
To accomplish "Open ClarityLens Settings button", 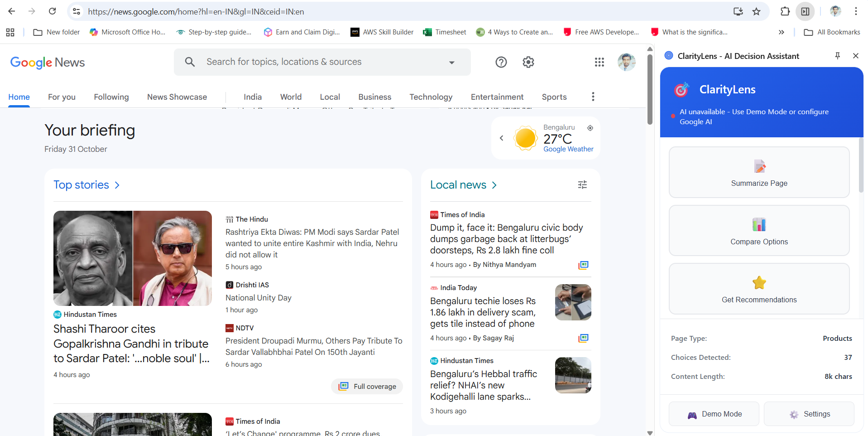I will click(x=809, y=414).
